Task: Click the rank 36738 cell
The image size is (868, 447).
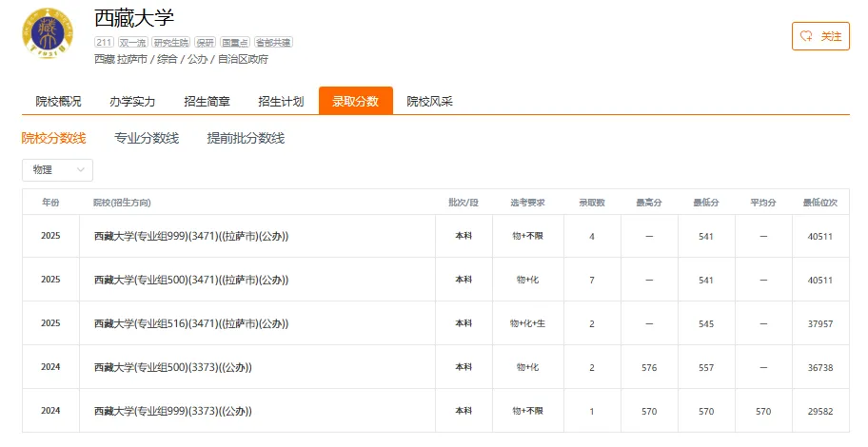Action: [x=820, y=368]
